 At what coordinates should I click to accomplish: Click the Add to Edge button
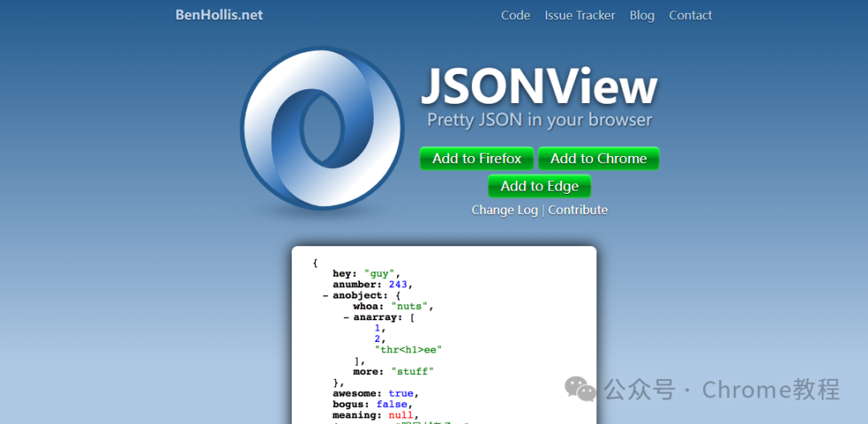click(x=539, y=186)
